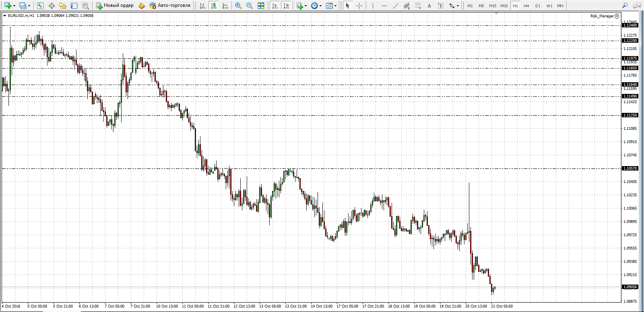Image resolution: width=644 pixels, height=312 pixels.
Task: Select the horizontal line drawing tool
Action: (x=384, y=6)
